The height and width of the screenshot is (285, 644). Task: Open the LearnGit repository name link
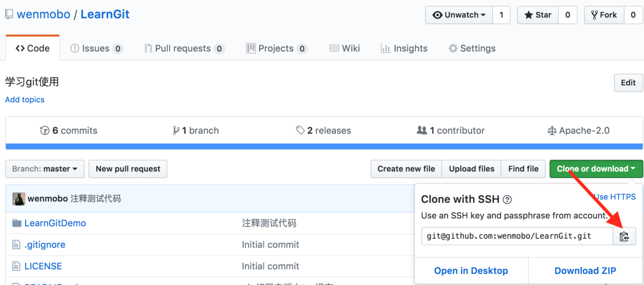[105, 15]
